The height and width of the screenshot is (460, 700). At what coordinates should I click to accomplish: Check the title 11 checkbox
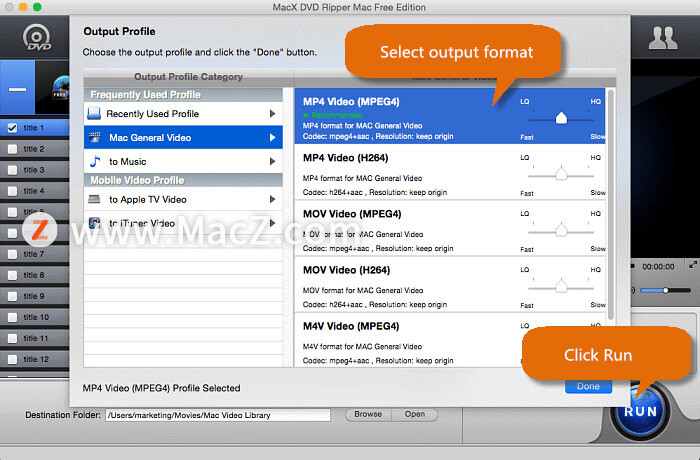click(12, 338)
